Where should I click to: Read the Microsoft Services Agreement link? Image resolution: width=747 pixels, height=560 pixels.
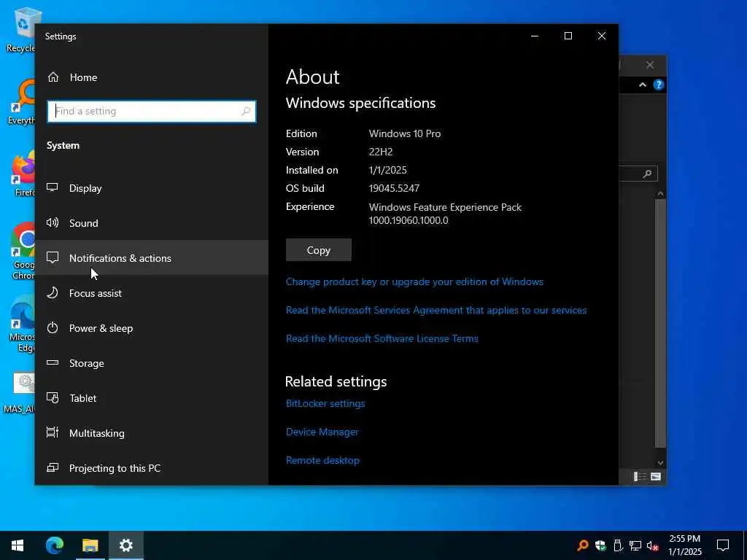click(436, 310)
